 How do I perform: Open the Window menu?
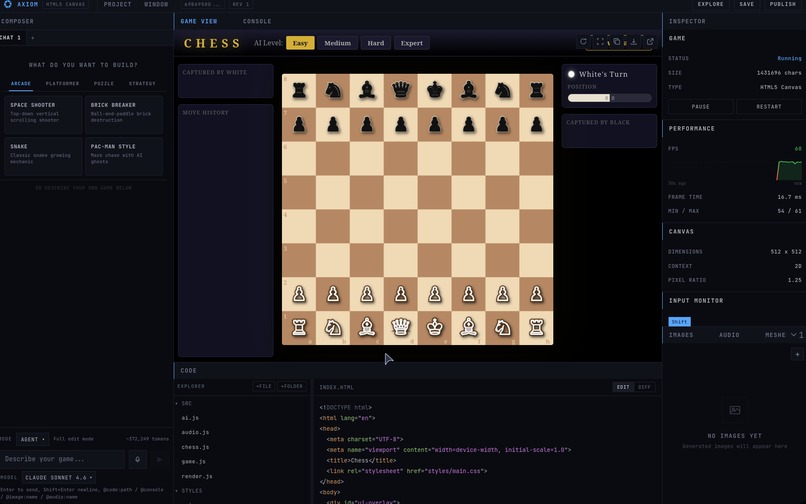tap(156, 4)
